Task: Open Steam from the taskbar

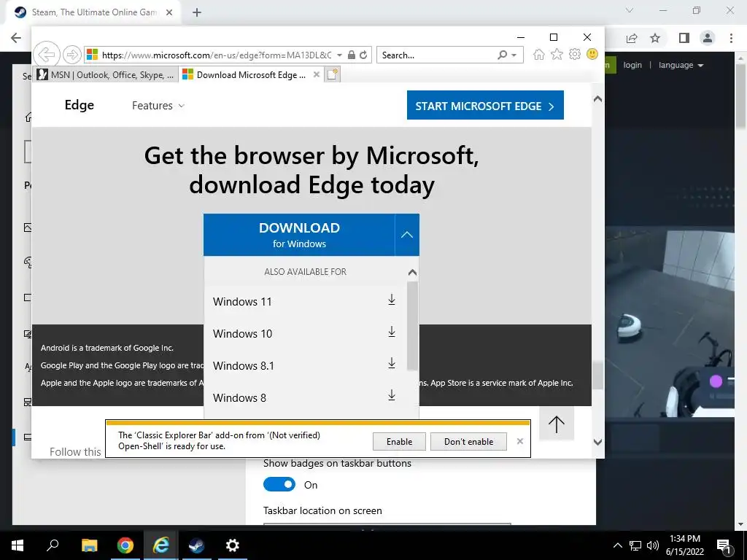Action: click(x=196, y=545)
